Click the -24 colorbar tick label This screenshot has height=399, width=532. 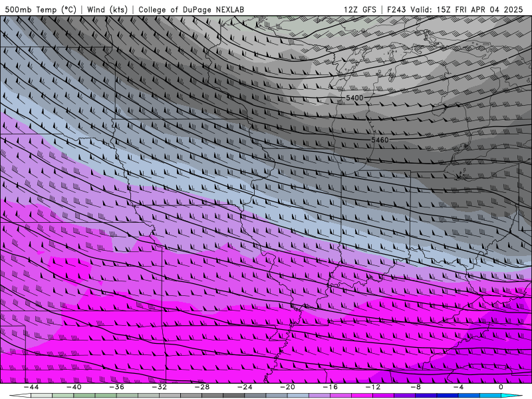click(245, 387)
